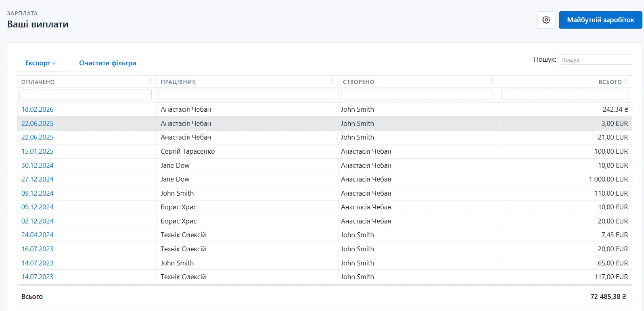The height and width of the screenshot is (311, 644).
Task: Open the gear settings icon
Action: (546, 20)
